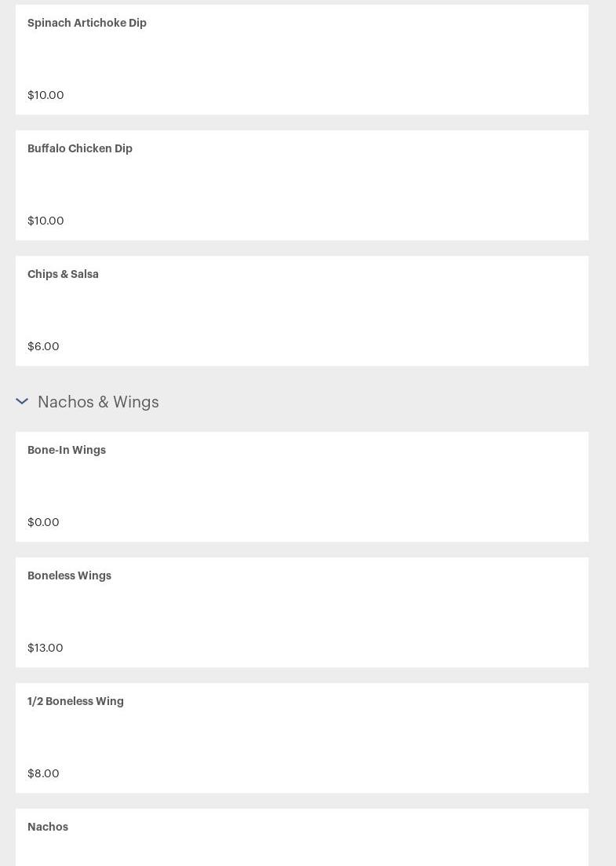This screenshot has height=866, width=616.
Task: Click the $13.00 price of Boneless Wings
Action: tap(46, 648)
